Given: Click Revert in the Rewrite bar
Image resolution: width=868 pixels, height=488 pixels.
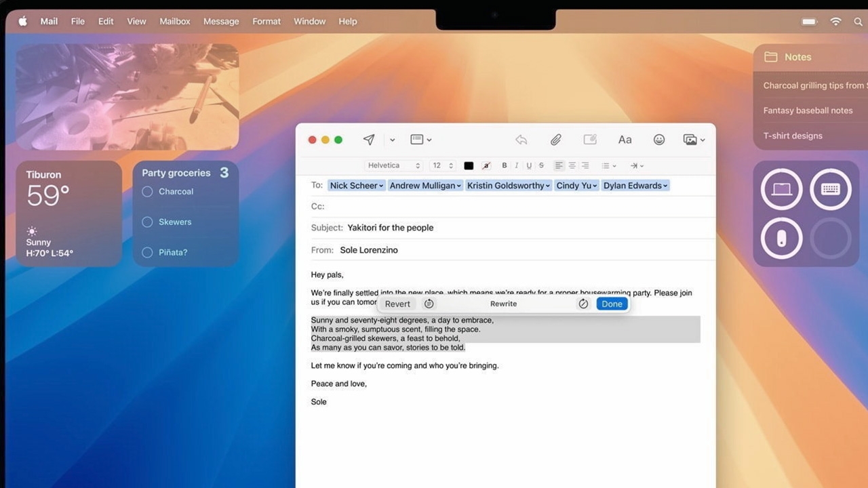Looking at the screenshot, I should [397, 304].
